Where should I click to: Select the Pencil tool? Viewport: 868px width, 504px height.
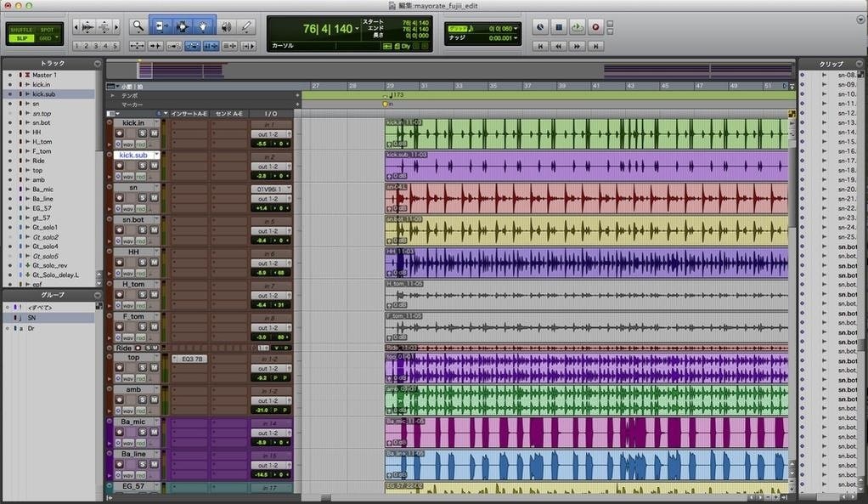coord(247,26)
